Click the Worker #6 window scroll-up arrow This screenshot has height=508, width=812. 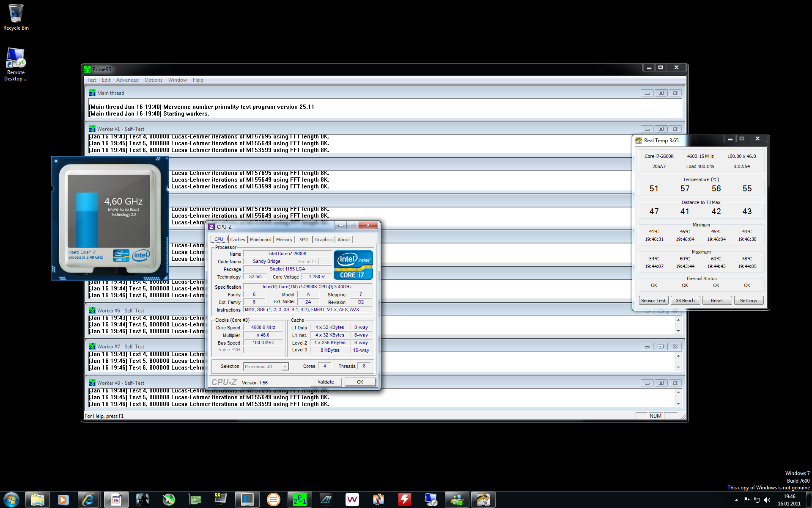pyautogui.click(x=678, y=320)
